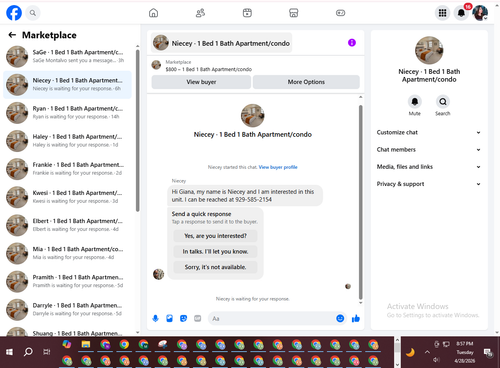The image size is (500, 368).
Task: Search in conversation using the Search icon
Action: [443, 102]
